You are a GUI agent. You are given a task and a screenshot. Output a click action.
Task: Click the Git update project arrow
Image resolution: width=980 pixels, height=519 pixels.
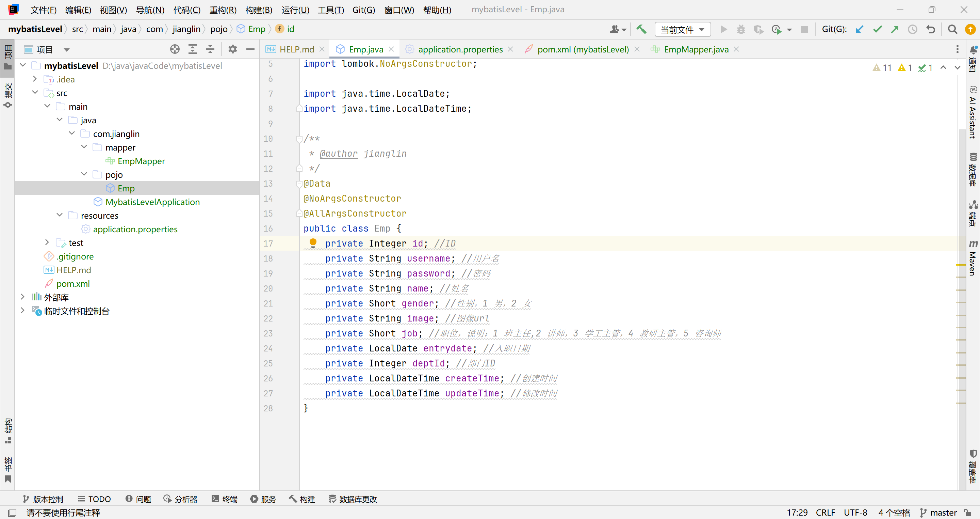[x=860, y=29]
